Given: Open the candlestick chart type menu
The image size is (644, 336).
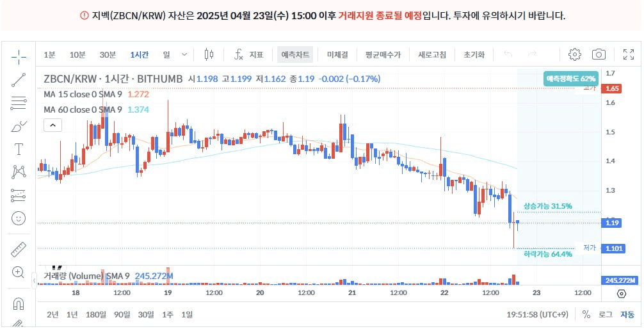Looking at the screenshot, I should [x=208, y=54].
